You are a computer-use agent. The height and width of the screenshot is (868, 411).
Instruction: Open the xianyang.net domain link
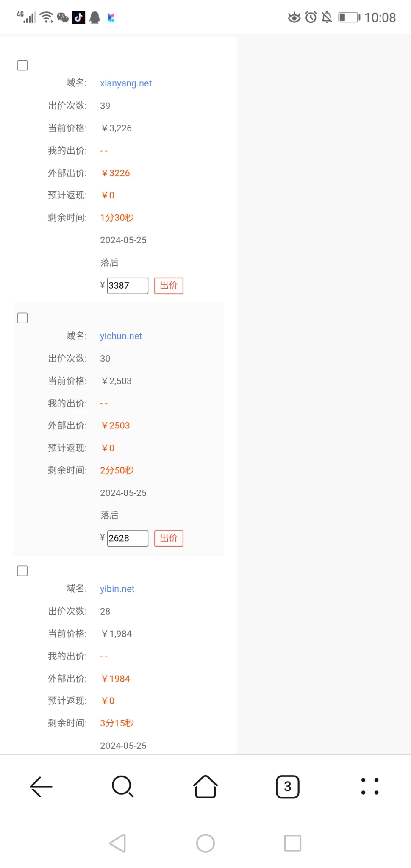point(126,83)
